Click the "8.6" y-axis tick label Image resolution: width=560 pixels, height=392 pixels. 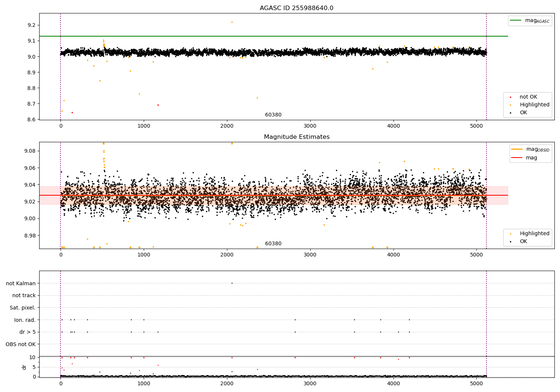[x=31, y=119]
